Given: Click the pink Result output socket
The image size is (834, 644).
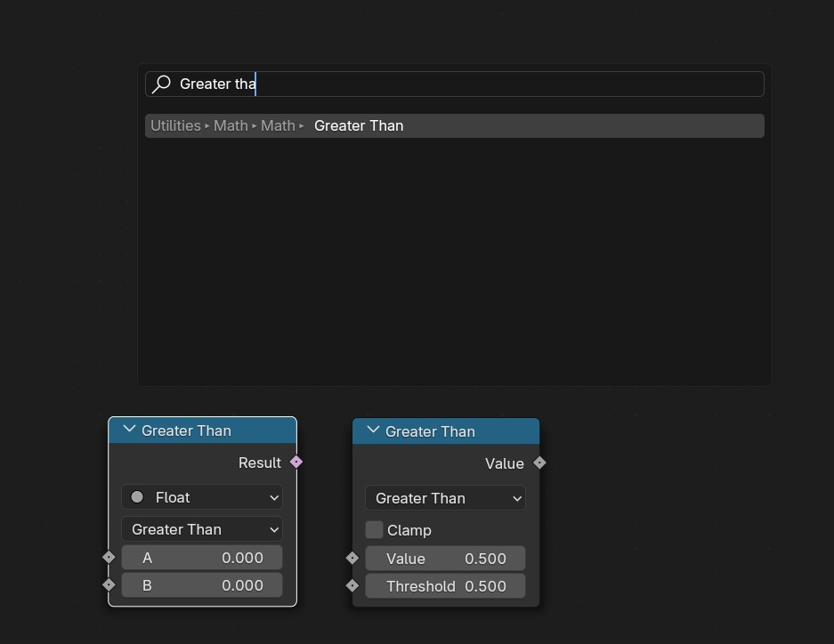Looking at the screenshot, I should (296, 463).
